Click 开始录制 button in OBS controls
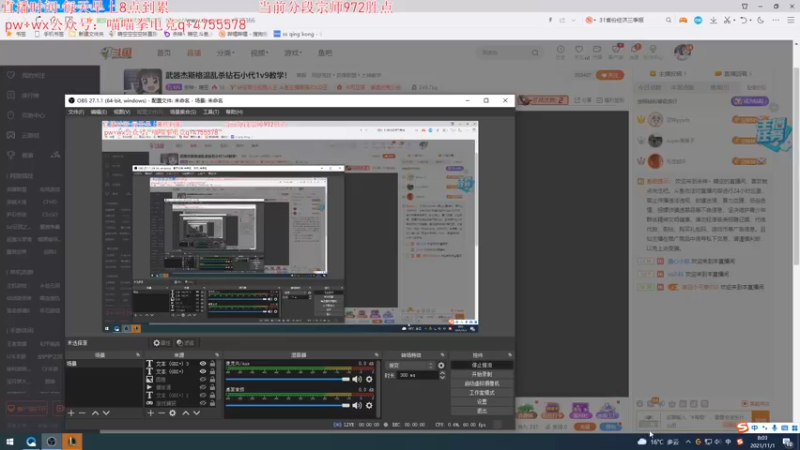 482,374
